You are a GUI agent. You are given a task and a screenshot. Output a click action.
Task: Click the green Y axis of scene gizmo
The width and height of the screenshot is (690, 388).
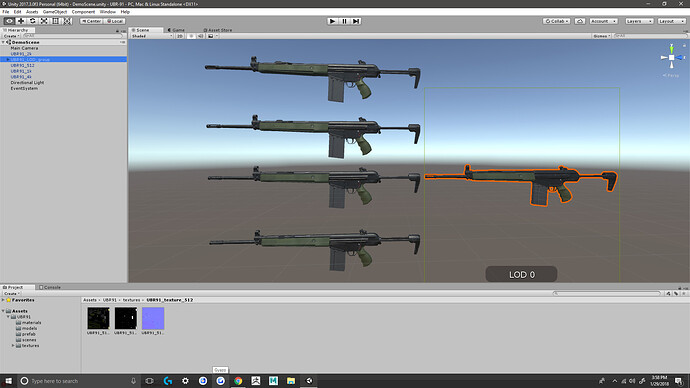672,48
